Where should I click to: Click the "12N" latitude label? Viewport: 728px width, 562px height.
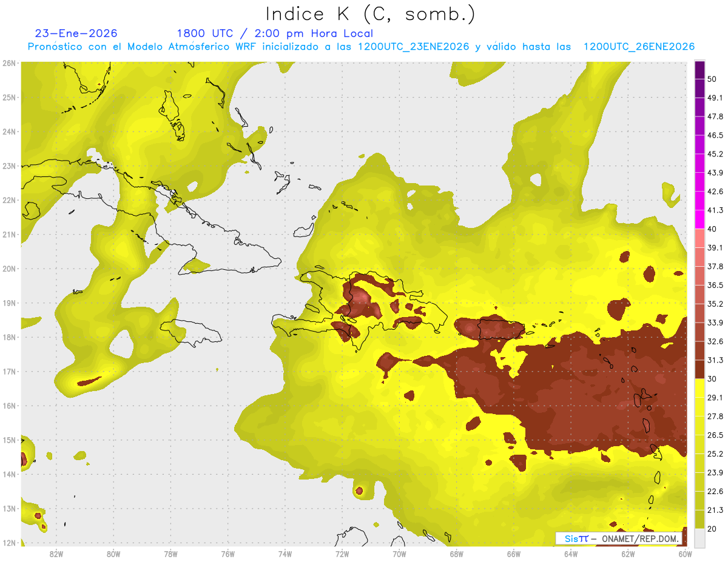pyautogui.click(x=8, y=543)
